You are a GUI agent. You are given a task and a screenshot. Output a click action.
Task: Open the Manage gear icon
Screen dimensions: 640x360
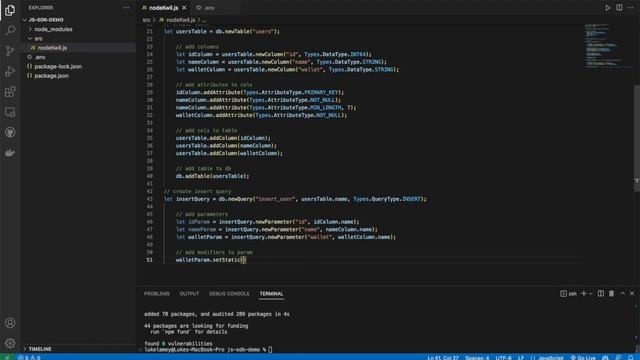coord(10,343)
